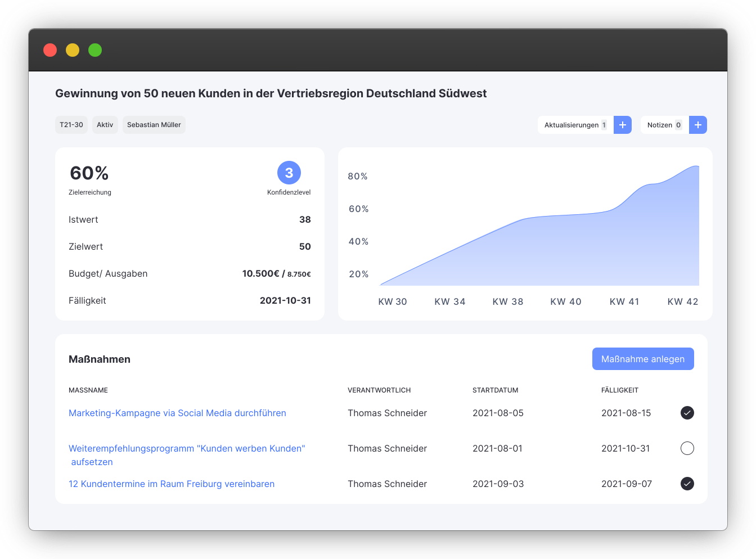Sort the table by FÄLLIGKEIT column
756x559 pixels.
coord(620,390)
